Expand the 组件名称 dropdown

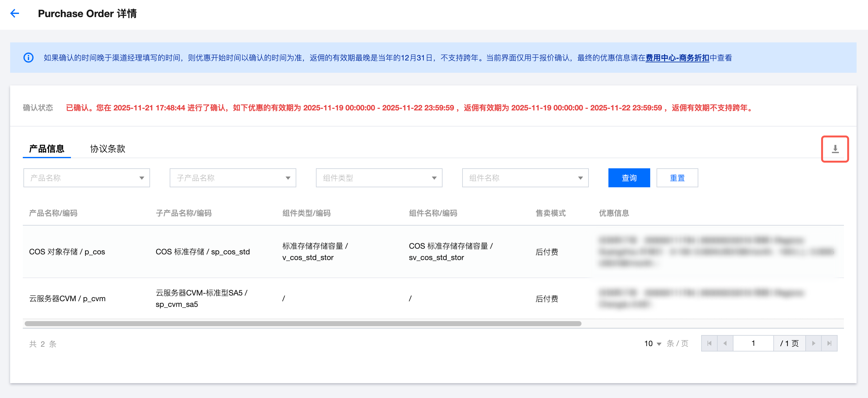tap(525, 178)
